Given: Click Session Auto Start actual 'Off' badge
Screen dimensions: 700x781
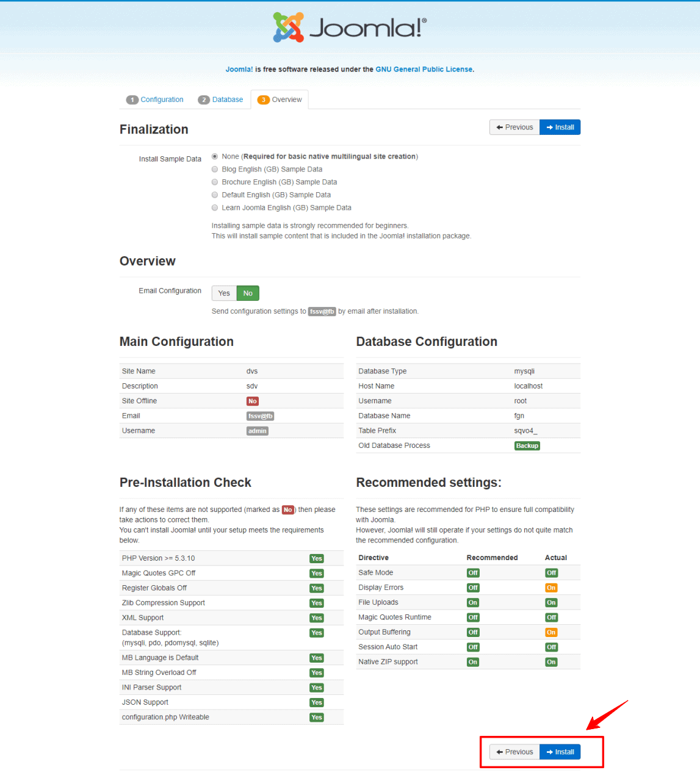Looking at the screenshot, I should (x=552, y=647).
